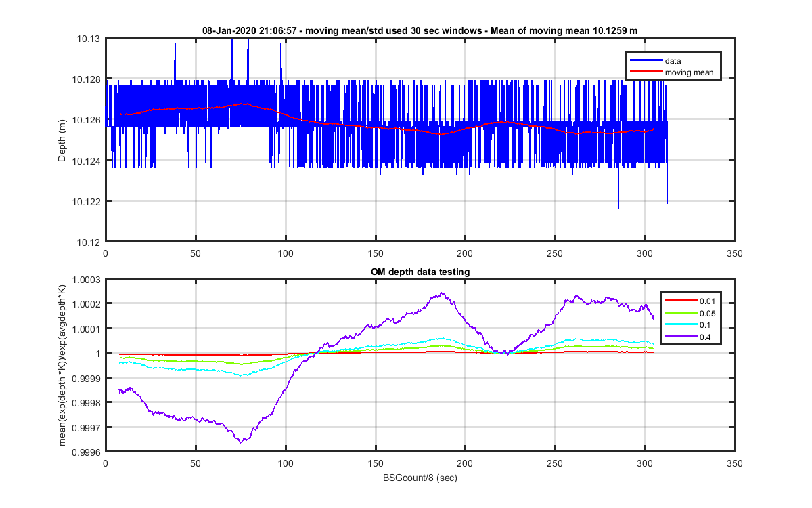Screen dimensions: 812x508
Task: Select the 0.01 legend entry in bottom plot
Action: coord(708,301)
